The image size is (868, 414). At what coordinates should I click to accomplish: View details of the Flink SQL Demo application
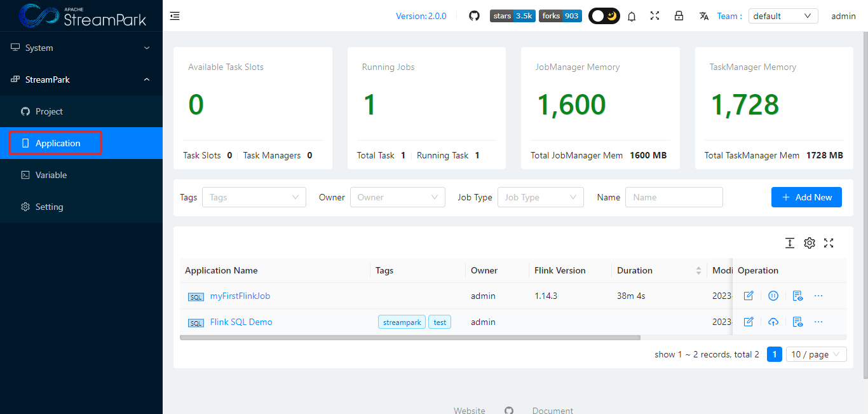pos(797,322)
